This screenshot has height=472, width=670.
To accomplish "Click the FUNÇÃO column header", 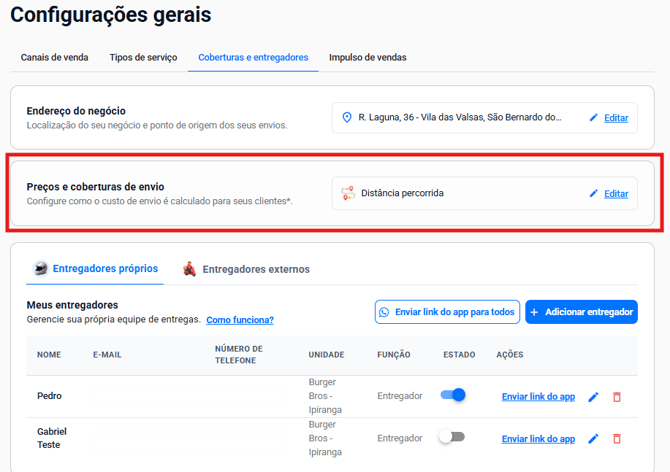I will pos(394,355).
